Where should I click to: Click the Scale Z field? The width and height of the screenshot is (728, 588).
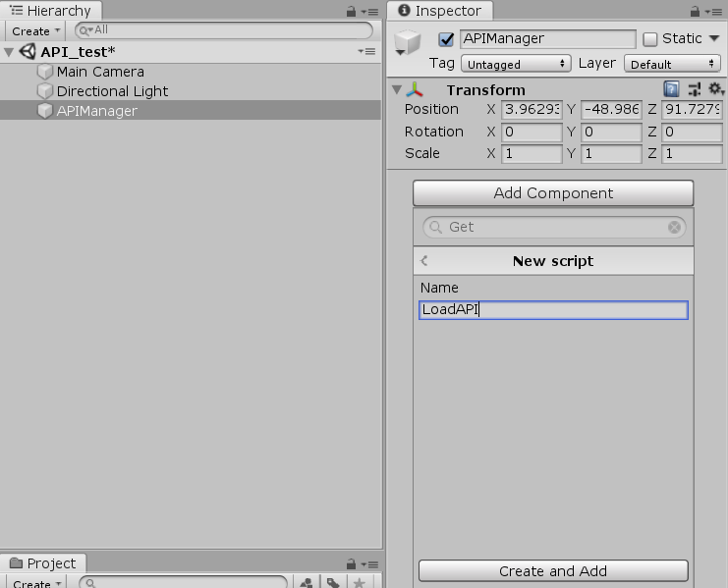(x=692, y=153)
